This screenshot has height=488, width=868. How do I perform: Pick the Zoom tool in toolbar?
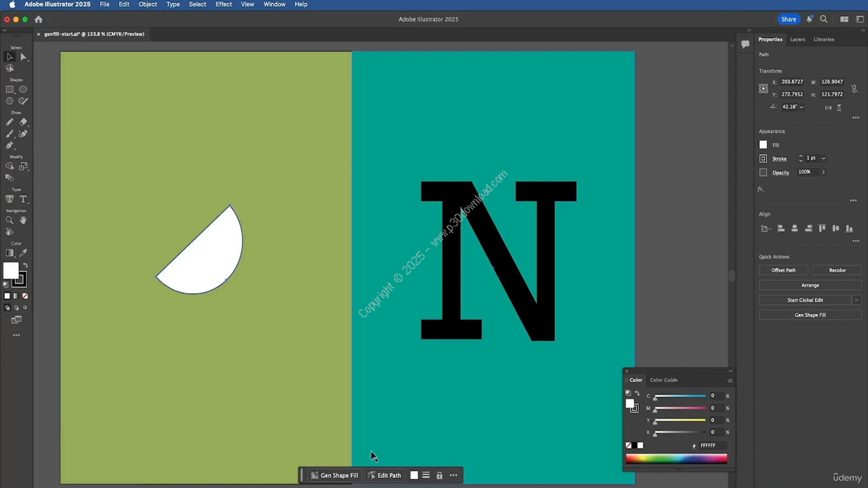(9, 220)
